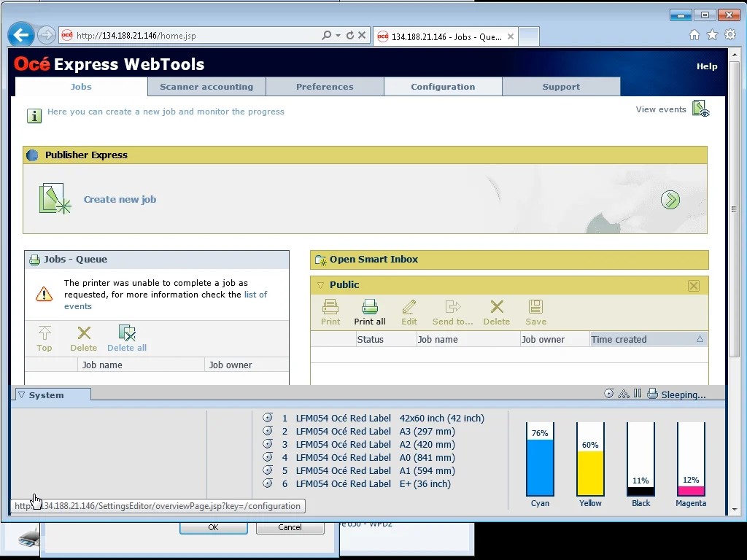The width and height of the screenshot is (747, 560).
Task: Click the browser address bar
Action: point(197,35)
